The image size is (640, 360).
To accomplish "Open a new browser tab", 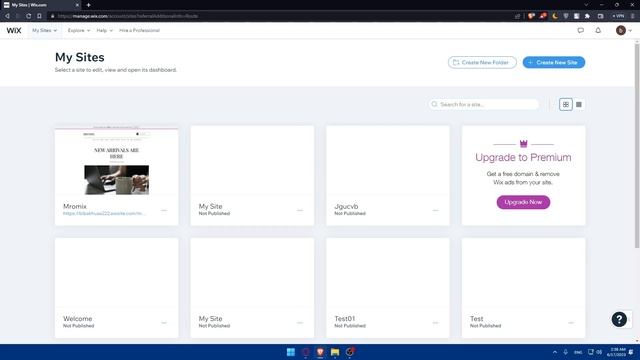I will pyautogui.click(x=89, y=5).
